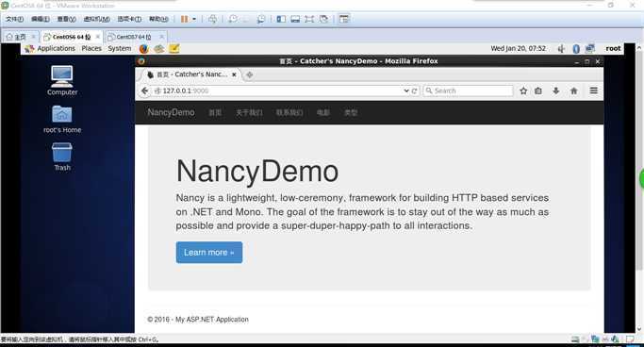Viewport: 644px width, 347px height.
Task: Open the volume control in GNOME panel
Action: (561, 49)
